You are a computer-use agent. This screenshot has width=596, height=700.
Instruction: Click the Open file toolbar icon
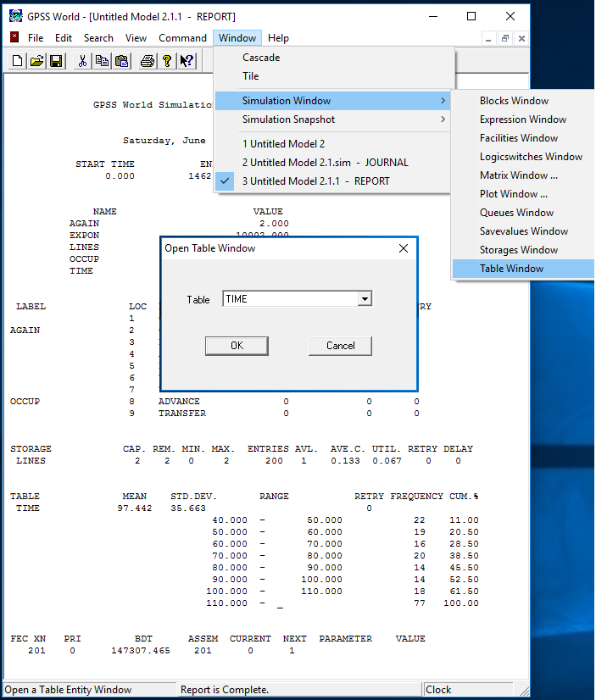(x=37, y=61)
